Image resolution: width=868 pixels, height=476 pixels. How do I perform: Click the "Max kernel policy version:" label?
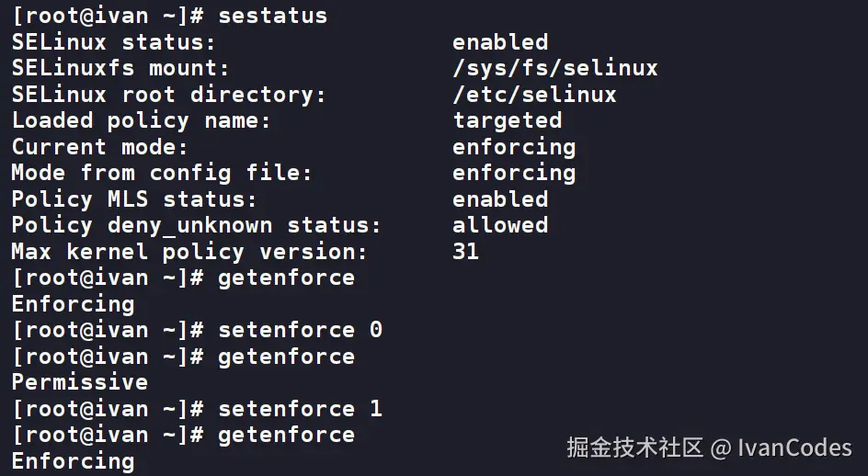(x=188, y=252)
